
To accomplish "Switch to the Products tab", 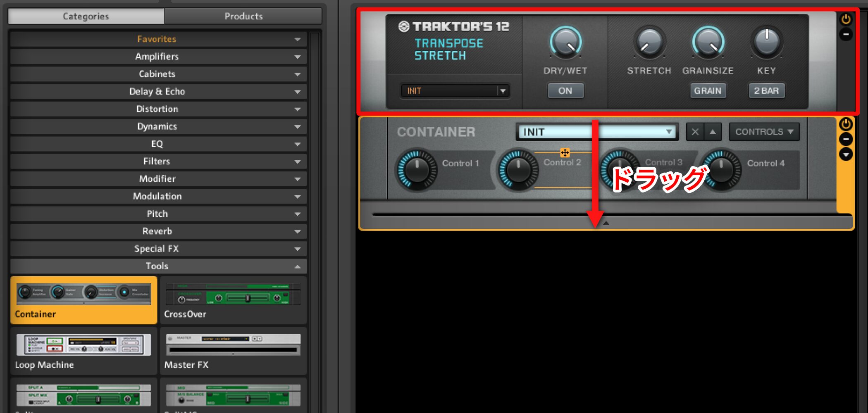I will pyautogui.click(x=243, y=17).
